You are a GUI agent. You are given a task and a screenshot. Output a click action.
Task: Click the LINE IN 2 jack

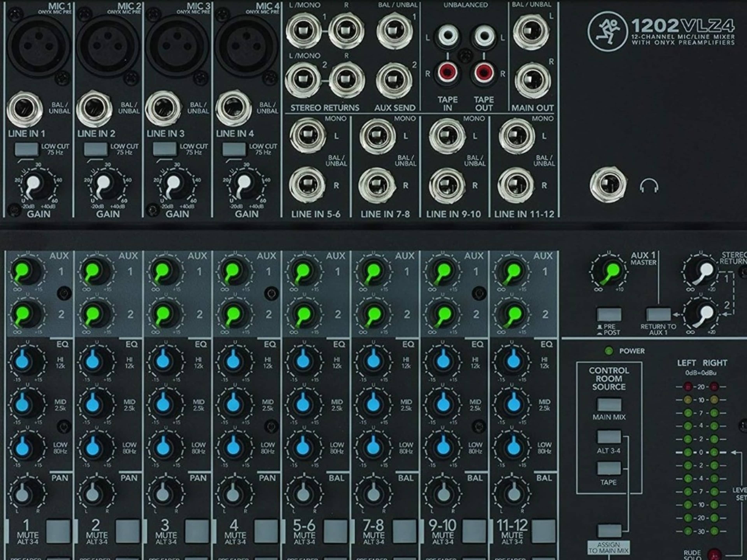pos(94,109)
